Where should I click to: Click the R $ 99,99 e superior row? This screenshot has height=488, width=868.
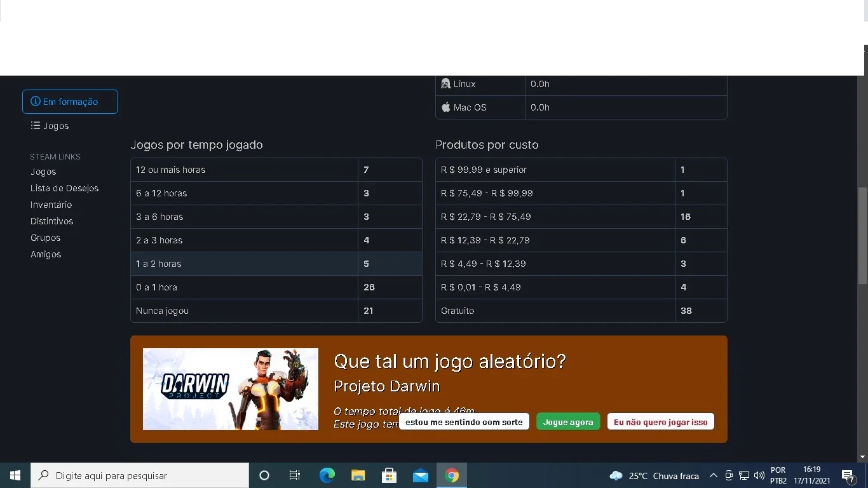[581, 170]
